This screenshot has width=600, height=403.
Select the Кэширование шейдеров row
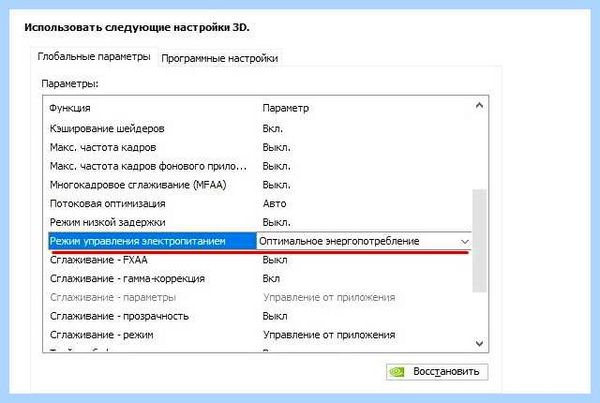(x=260, y=129)
